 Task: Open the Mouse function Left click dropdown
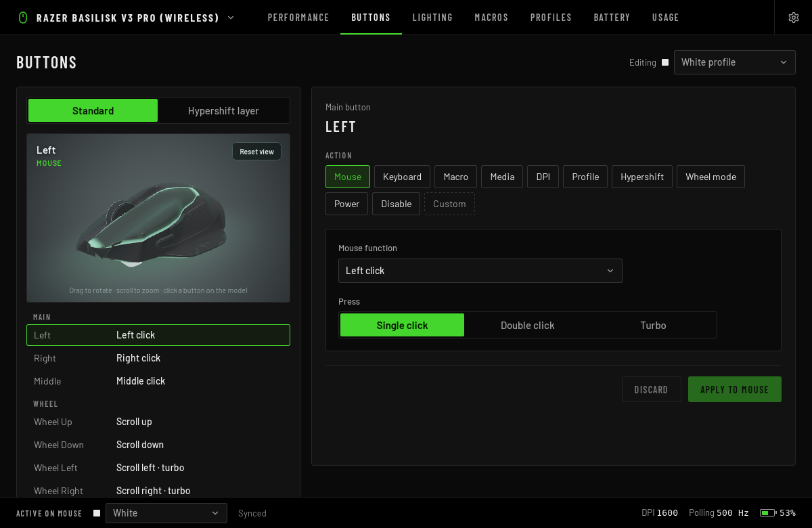[x=480, y=271]
